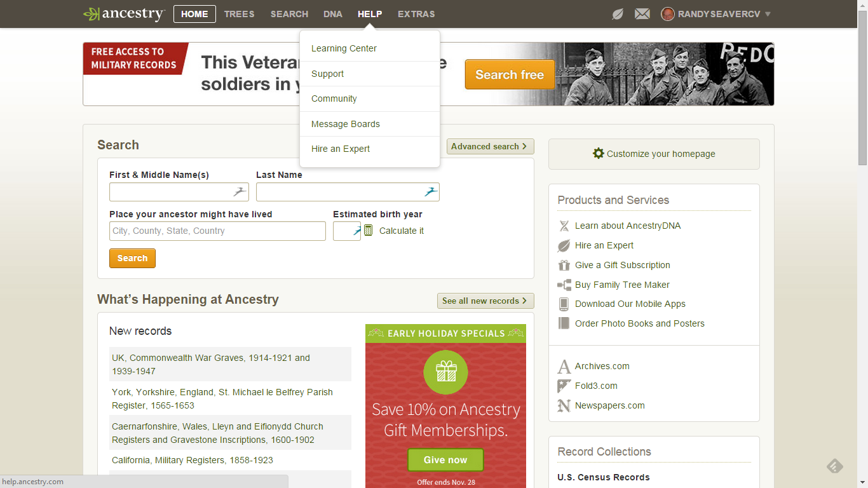Select Learning Center from Help menu
The height and width of the screenshot is (488, 868).
click(x=370, y=48)
